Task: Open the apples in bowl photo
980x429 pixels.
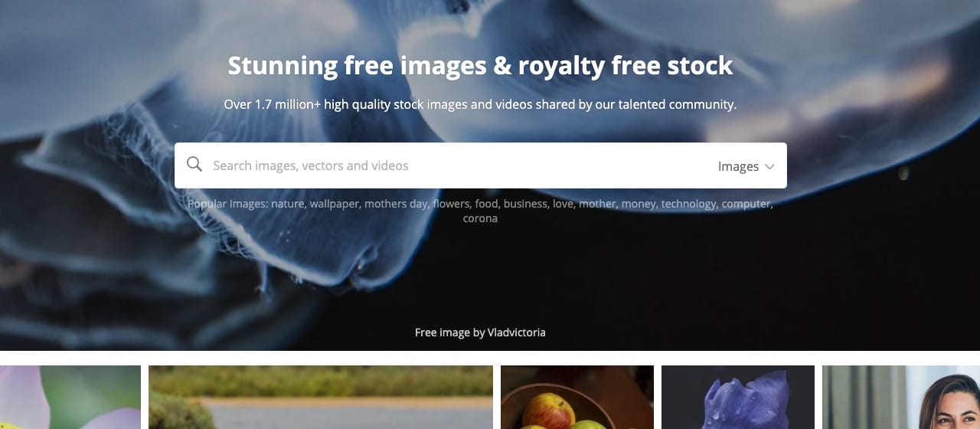Action: (577, 397)
